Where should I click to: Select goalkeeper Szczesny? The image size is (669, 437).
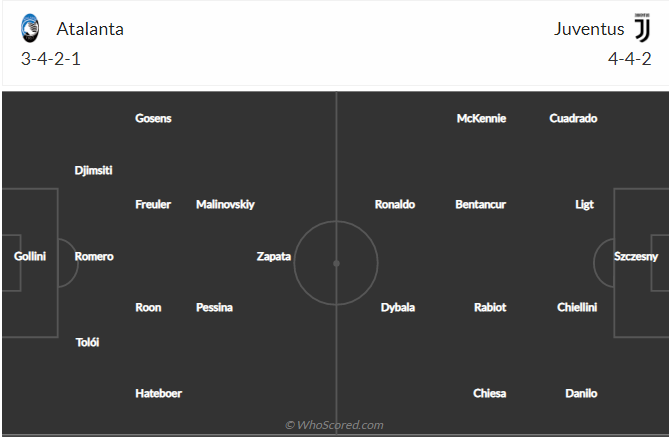[x=636, y=256]
